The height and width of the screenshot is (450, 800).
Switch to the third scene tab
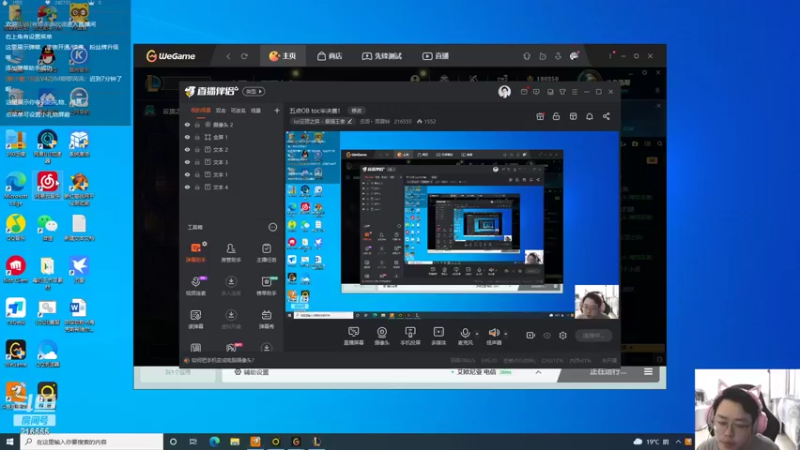(x=238, y=110)
